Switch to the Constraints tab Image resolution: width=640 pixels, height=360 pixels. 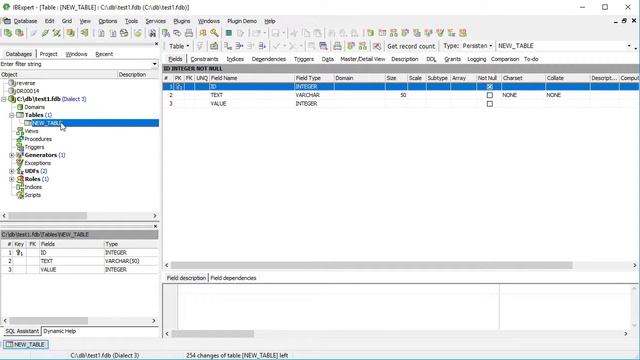pyautogui.click(x=204, y=59)
